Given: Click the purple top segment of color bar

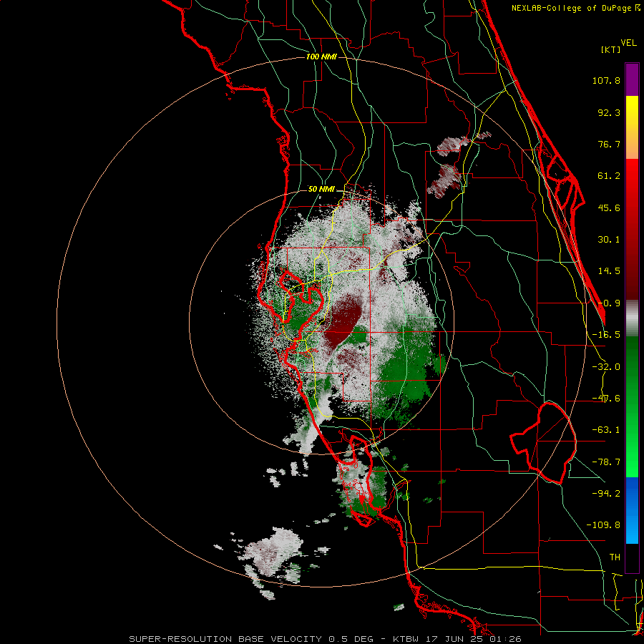Looking at the screenshot, I should point(632,79).
